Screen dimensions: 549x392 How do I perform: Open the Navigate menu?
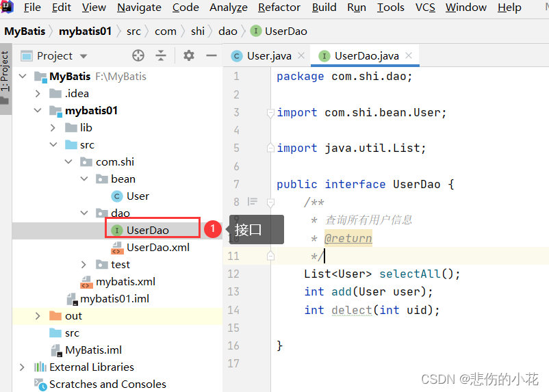pyautogui.click(x=139, y=8)
